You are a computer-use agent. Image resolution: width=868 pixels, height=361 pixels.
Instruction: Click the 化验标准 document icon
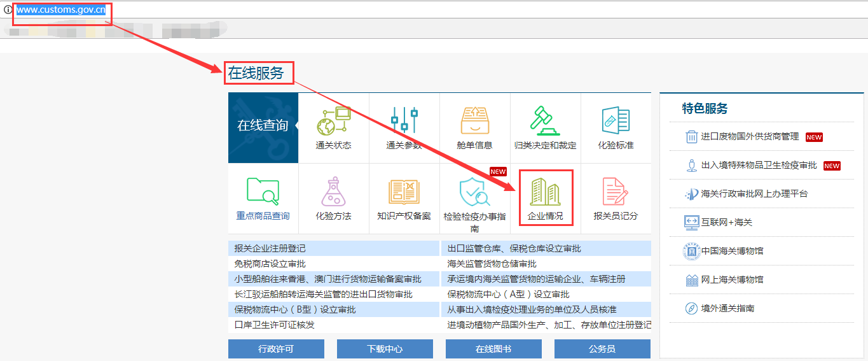(x=616, y=120)
